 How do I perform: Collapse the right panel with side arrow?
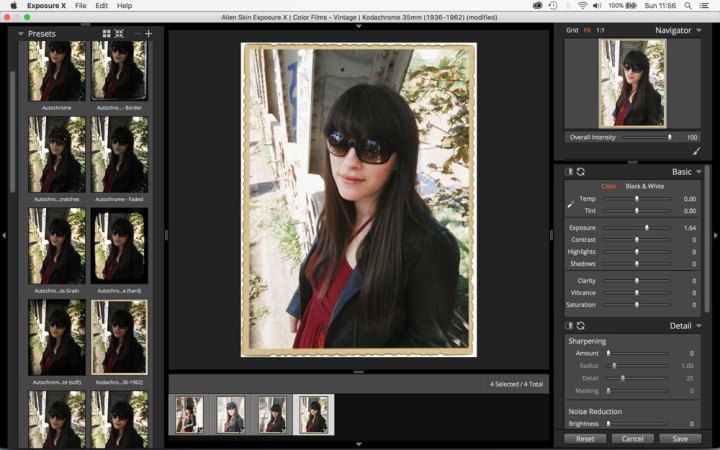click(x=715, y=235)
